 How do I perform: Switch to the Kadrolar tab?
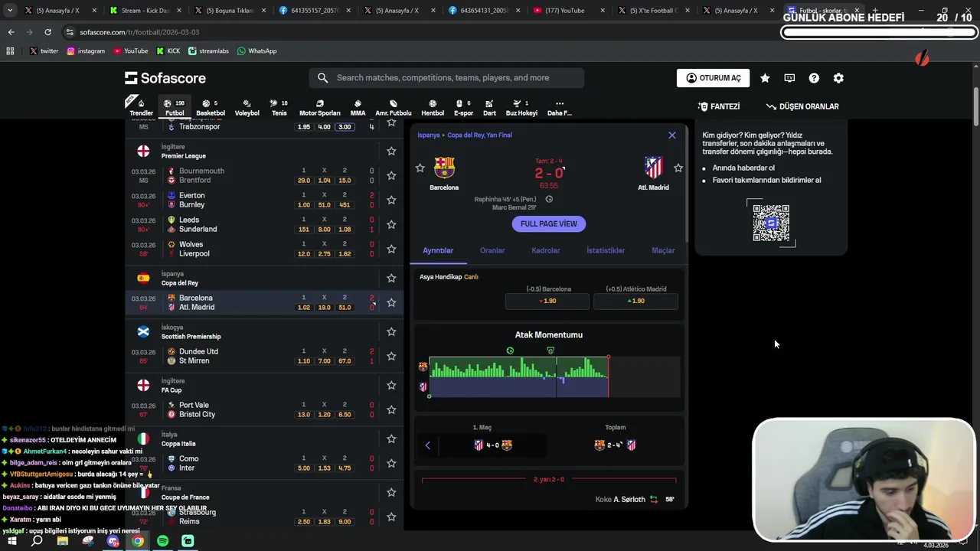[546, 250]
